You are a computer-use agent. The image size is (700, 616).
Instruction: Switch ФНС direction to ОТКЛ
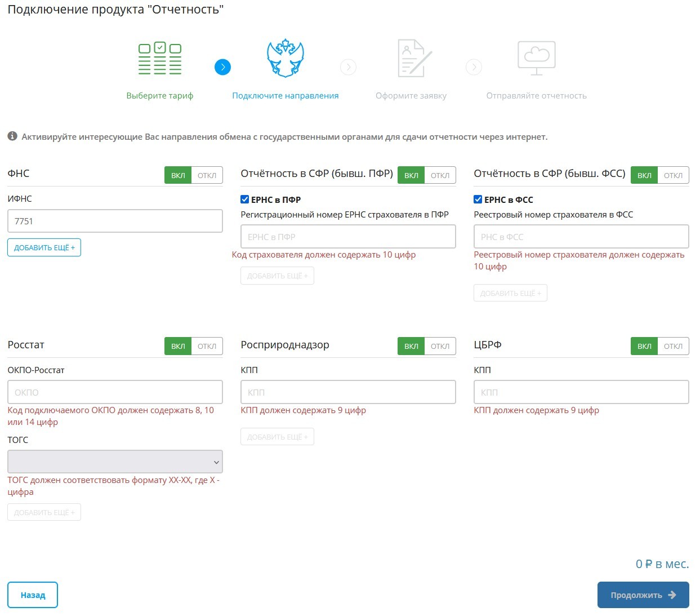point(207,175)
